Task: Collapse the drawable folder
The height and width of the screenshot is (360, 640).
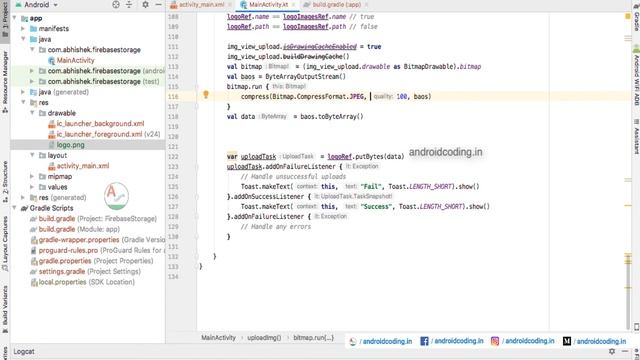Action: [x=32, y=113]
